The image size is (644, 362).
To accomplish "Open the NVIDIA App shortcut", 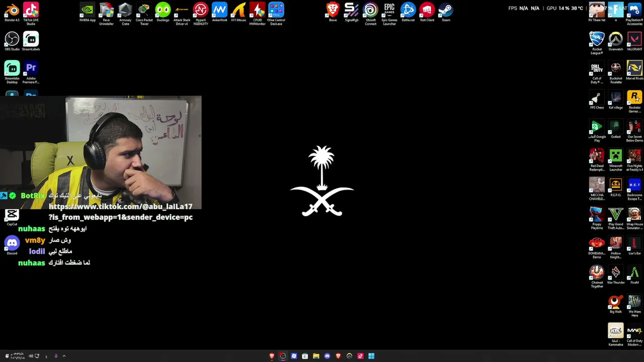I will (88, 13).
